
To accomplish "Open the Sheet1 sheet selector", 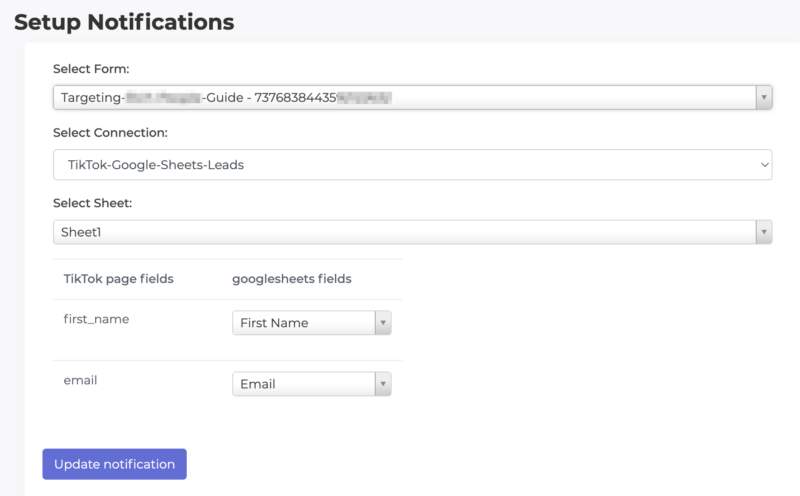I will [x=400, y=232].
